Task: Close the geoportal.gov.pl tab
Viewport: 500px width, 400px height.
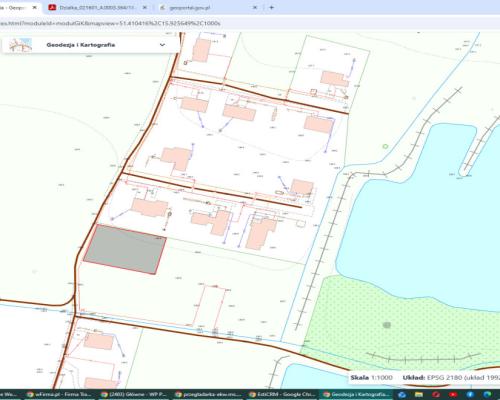Action: [255, 7]
